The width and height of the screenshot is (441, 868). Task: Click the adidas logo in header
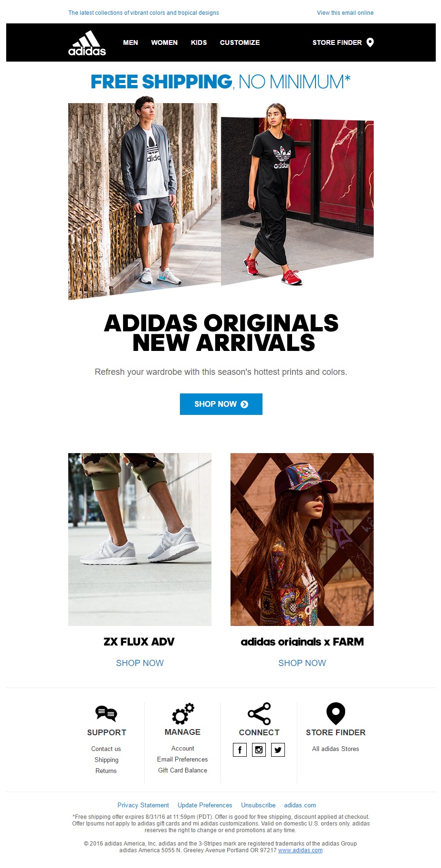point(87,43)
